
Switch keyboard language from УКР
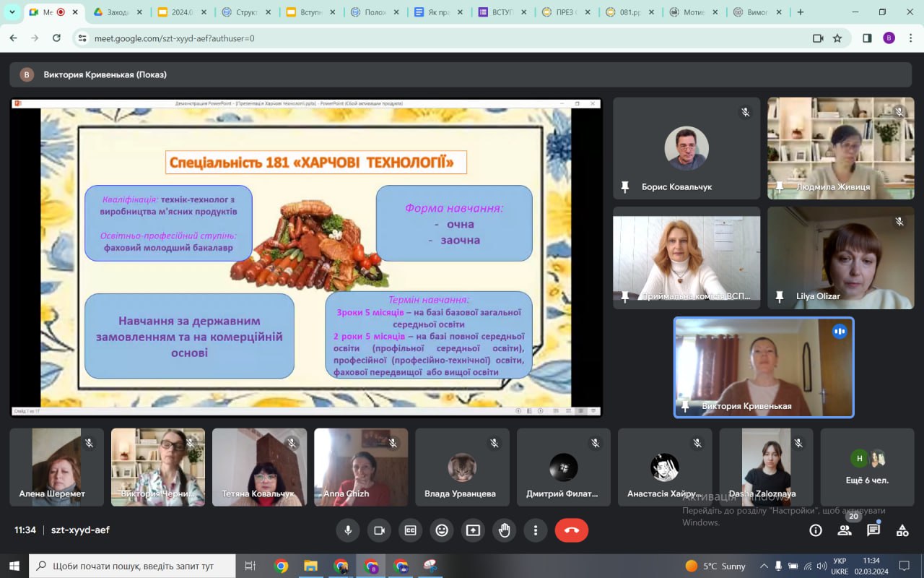click(840, 566)
